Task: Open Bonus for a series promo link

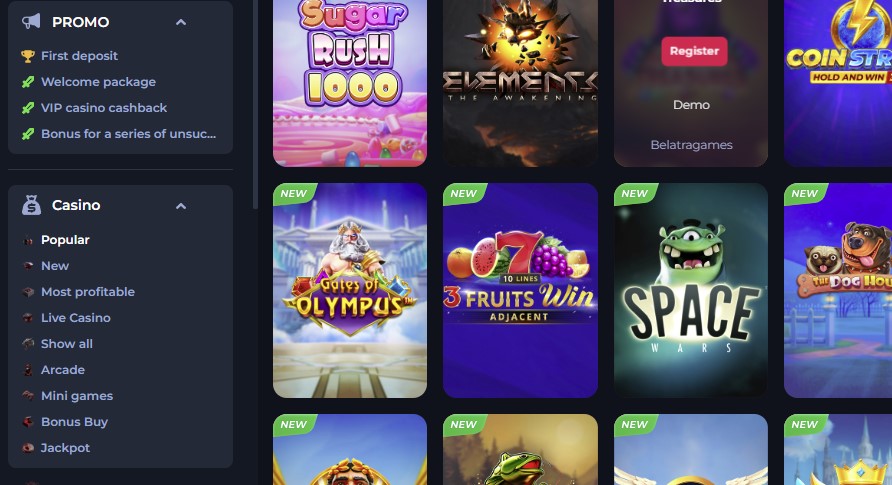Action: click(128, 134)
